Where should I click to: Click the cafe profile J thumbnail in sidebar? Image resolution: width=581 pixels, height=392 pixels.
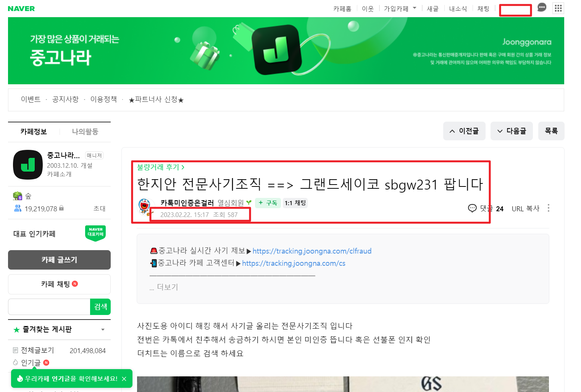click(x=28, y=165)
